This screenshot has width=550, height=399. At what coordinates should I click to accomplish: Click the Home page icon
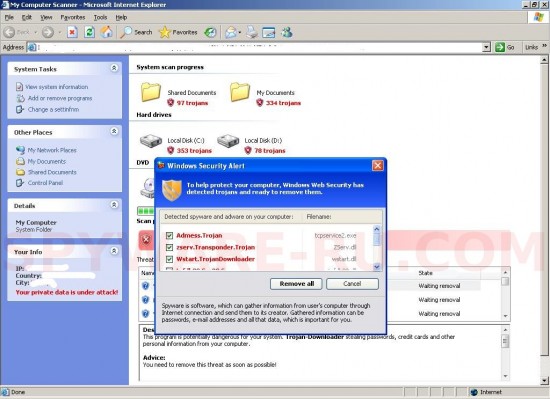(x=107, y=32)
